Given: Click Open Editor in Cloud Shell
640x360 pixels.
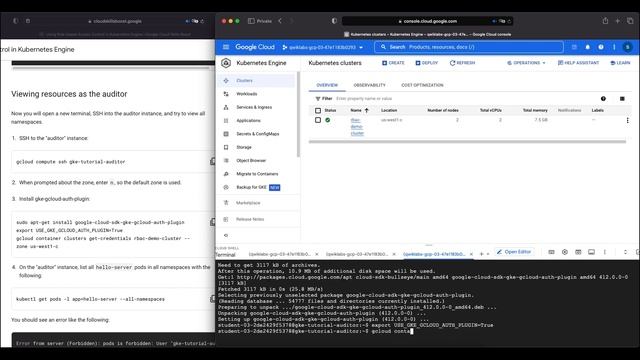Looking at the screenshot, I should click(x=514, y=252).
